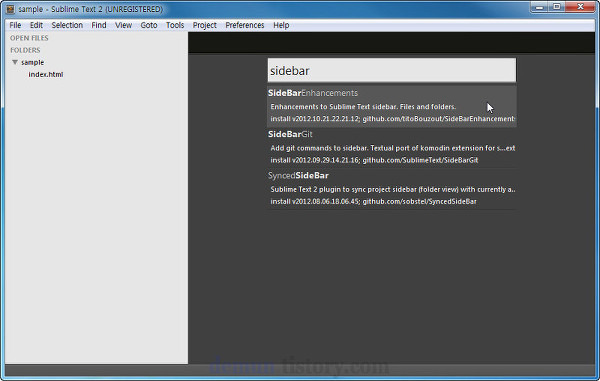Click the FOLDERS sidebar heading

(x=25, y=50)
